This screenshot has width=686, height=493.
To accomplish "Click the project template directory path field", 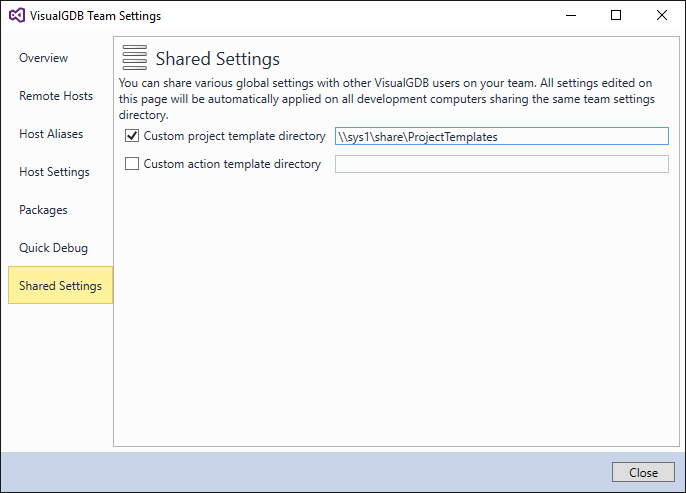I will [502, 136].
